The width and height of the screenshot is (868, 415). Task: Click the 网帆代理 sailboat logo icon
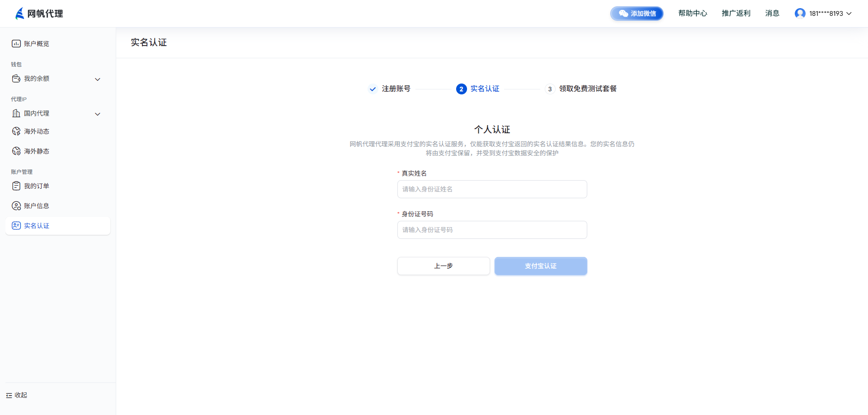19,14
